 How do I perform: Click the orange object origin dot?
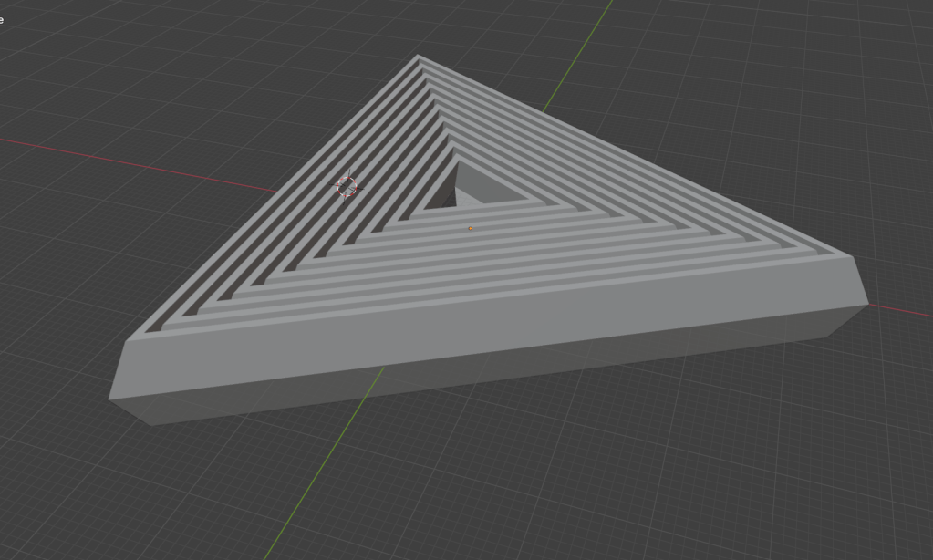coord(471,228)
